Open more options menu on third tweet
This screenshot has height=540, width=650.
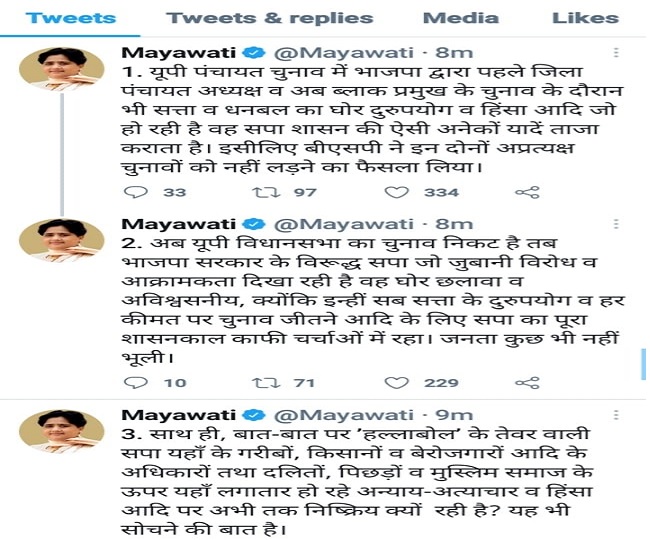point(616,415)
